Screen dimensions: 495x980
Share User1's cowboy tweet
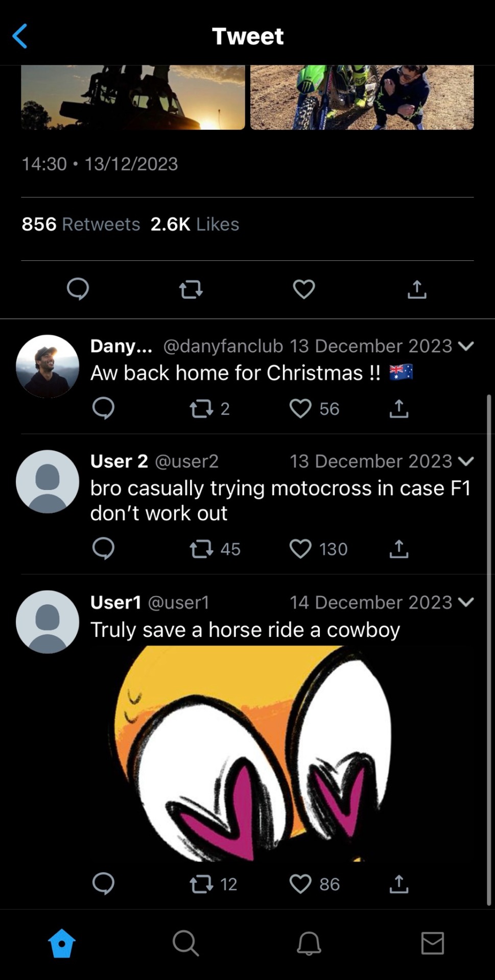398,884
